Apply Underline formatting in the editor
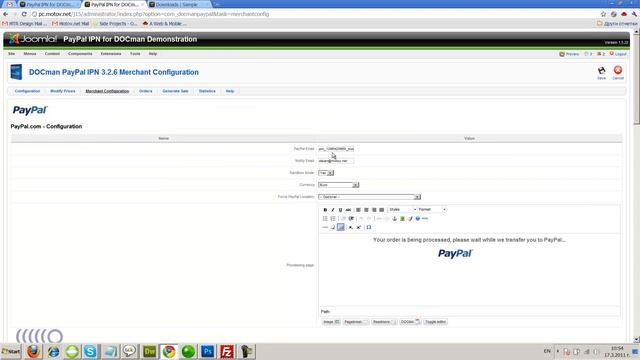640x360 pixels. (x=340, y=210)
